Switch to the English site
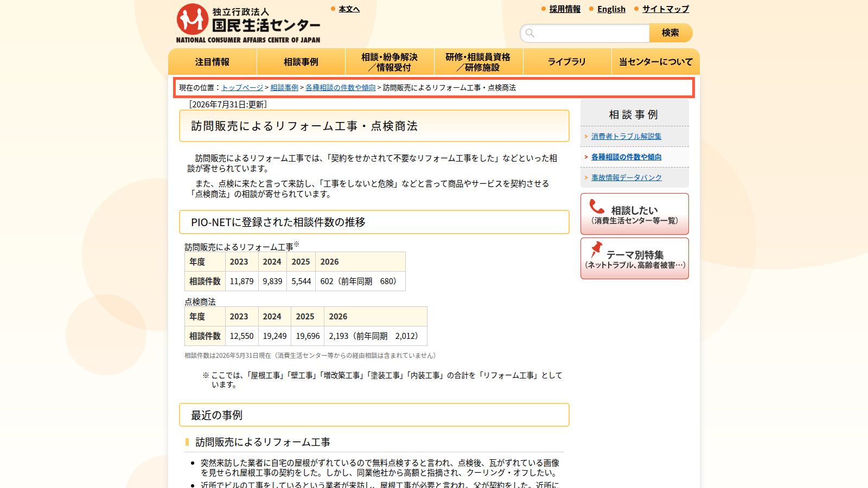 (611, 9)
